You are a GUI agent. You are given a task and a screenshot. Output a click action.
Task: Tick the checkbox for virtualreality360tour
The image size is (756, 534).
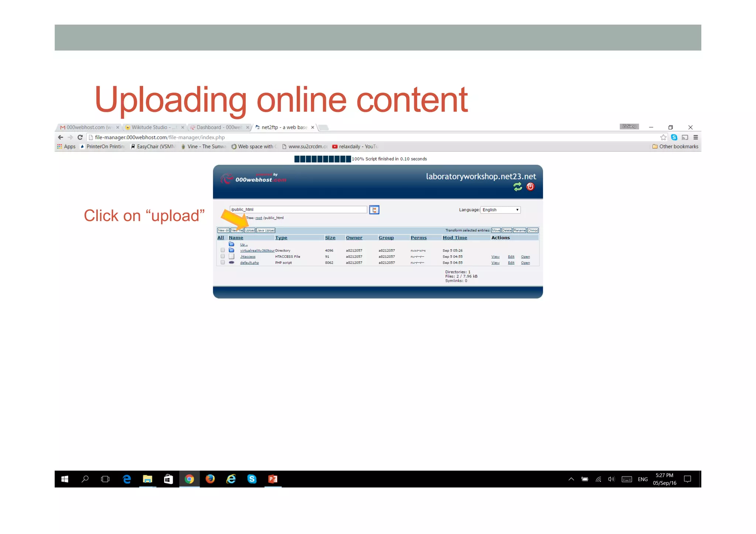click(223, 250)
